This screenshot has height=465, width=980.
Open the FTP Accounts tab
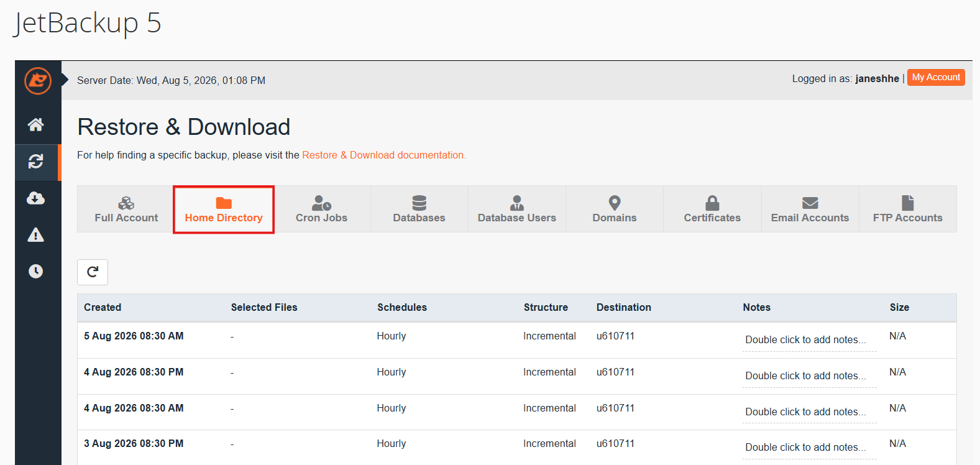pos(908,209)
